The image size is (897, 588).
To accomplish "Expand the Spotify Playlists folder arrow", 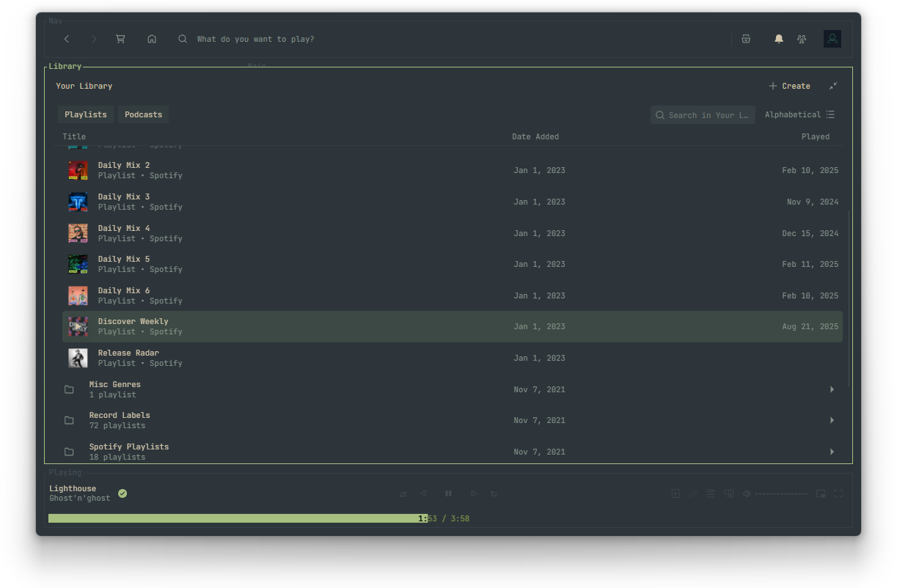I will 832,452.
